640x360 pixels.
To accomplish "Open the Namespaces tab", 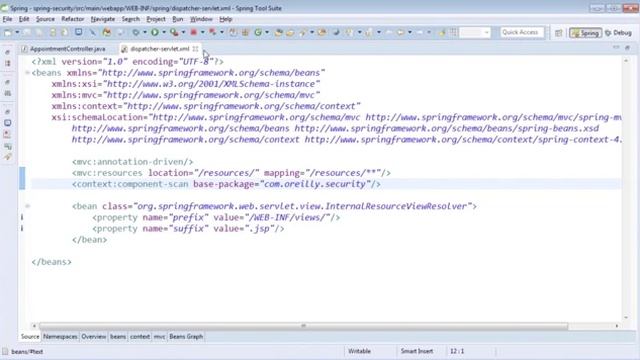I will click(60, 337).
